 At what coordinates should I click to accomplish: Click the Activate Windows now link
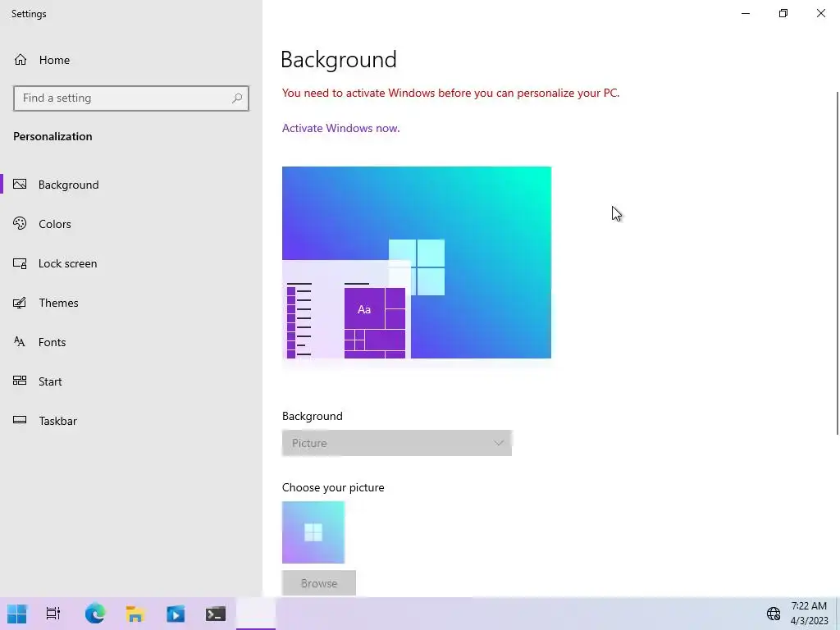click(x=340, y=128)
